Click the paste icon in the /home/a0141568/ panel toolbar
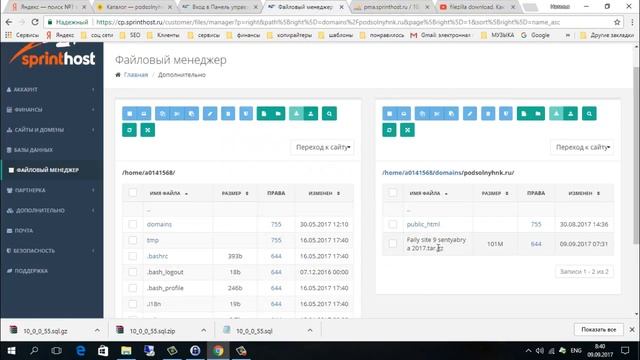The height and width of the screenshot is (360, 640). point(191,113)
